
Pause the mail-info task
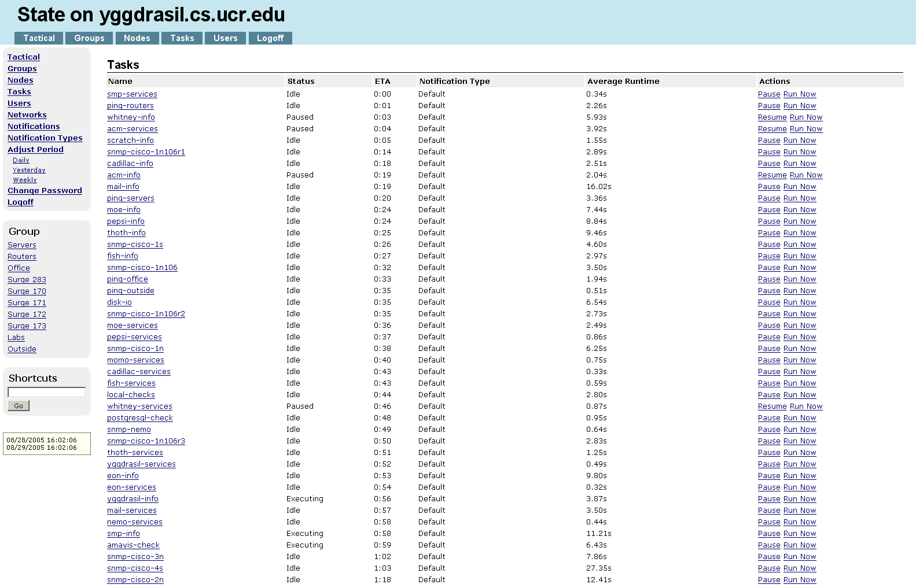click(769, 187)
